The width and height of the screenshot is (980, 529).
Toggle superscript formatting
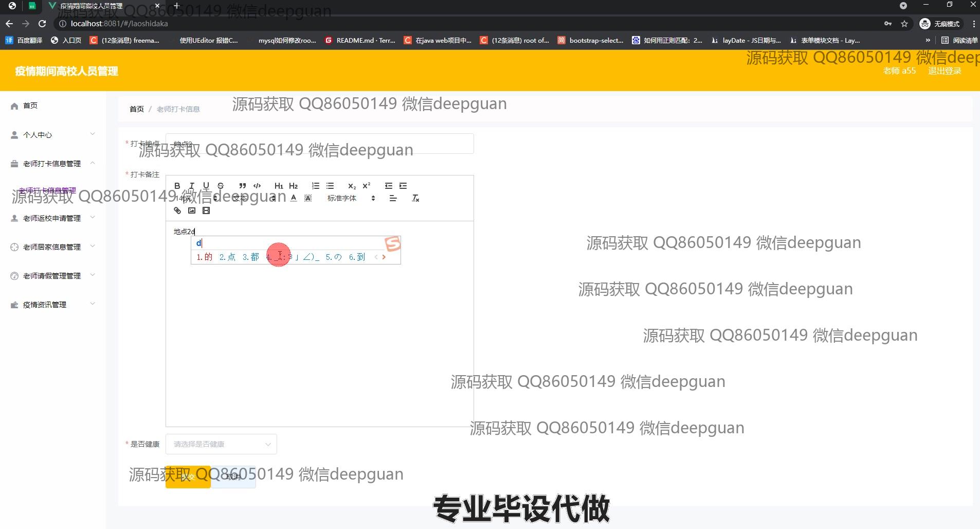coord(367,186)
